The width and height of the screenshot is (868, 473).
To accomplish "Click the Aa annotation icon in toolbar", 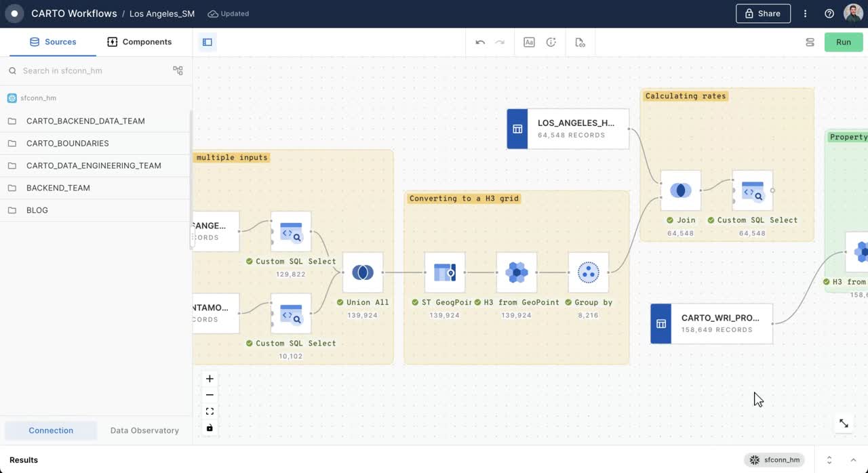I will point(529,41).
